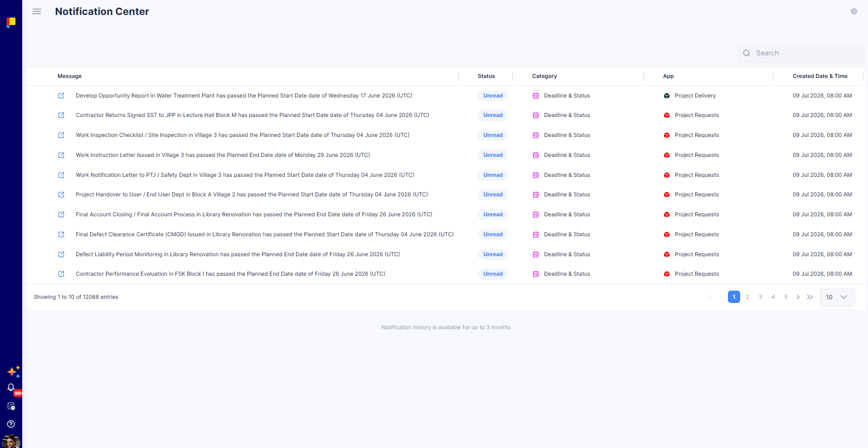Open the rows-per-page dropdown showing 10

click(x=837, y=297)
